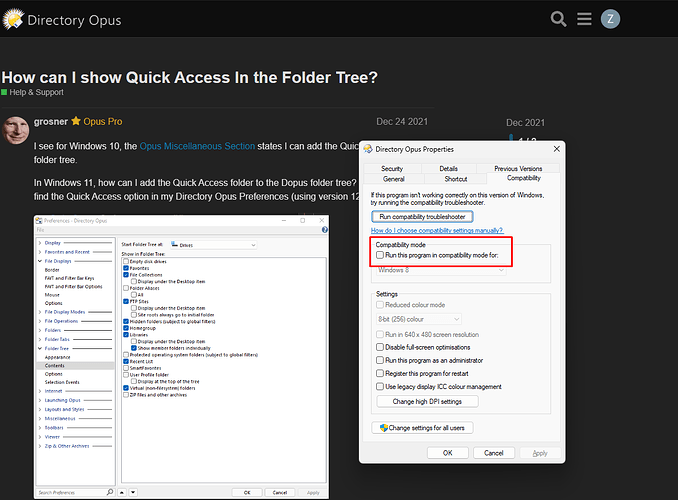The image size is (678, 500).
Task: Select Appearance under Folder Tree
Action: [x=58, y=357]
